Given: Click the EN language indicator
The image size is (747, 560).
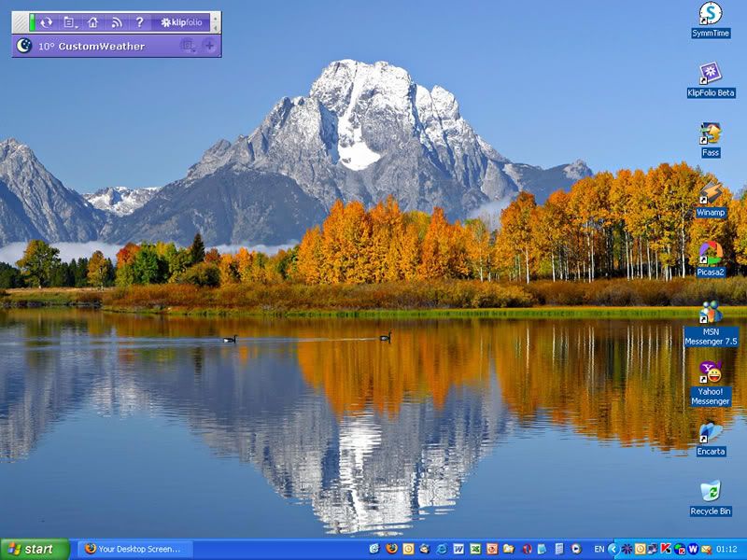Looking at the screenshot, I should (599, 549).
